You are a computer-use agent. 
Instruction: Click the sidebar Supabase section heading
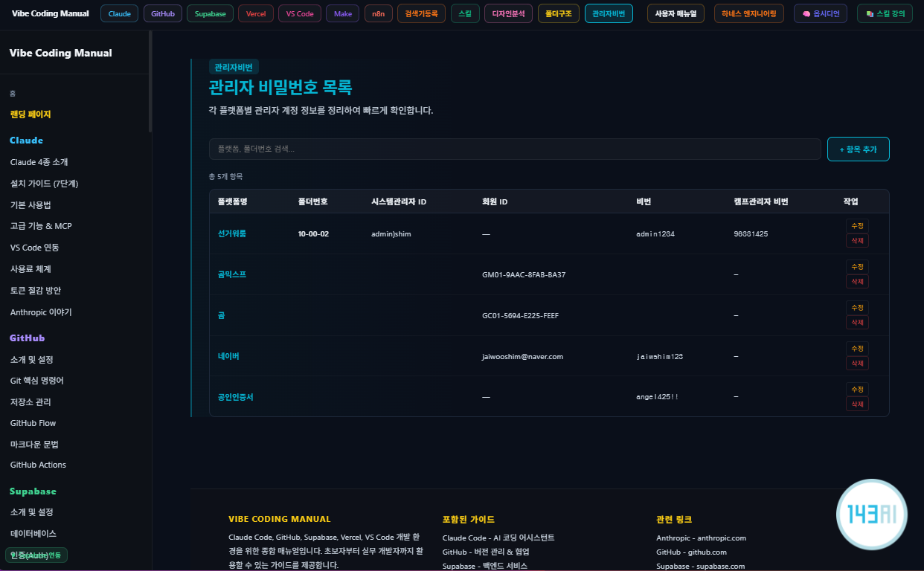click(x=33, y=491)
